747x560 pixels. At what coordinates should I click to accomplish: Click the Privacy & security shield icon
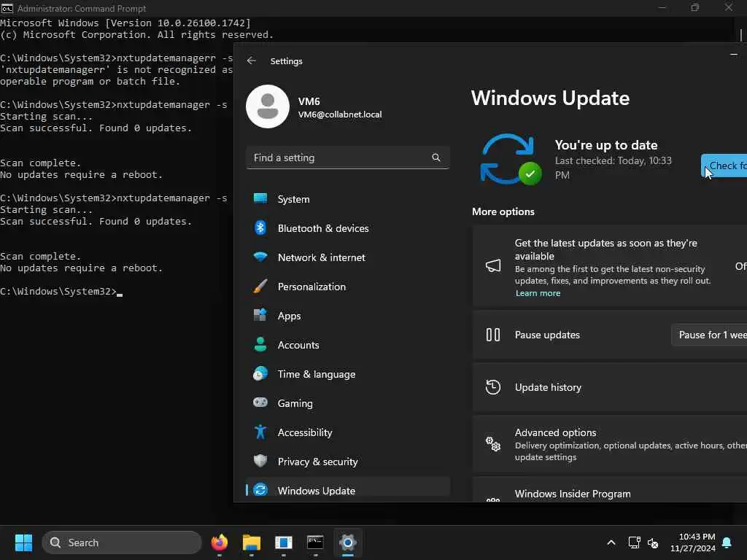click(260, 461)
